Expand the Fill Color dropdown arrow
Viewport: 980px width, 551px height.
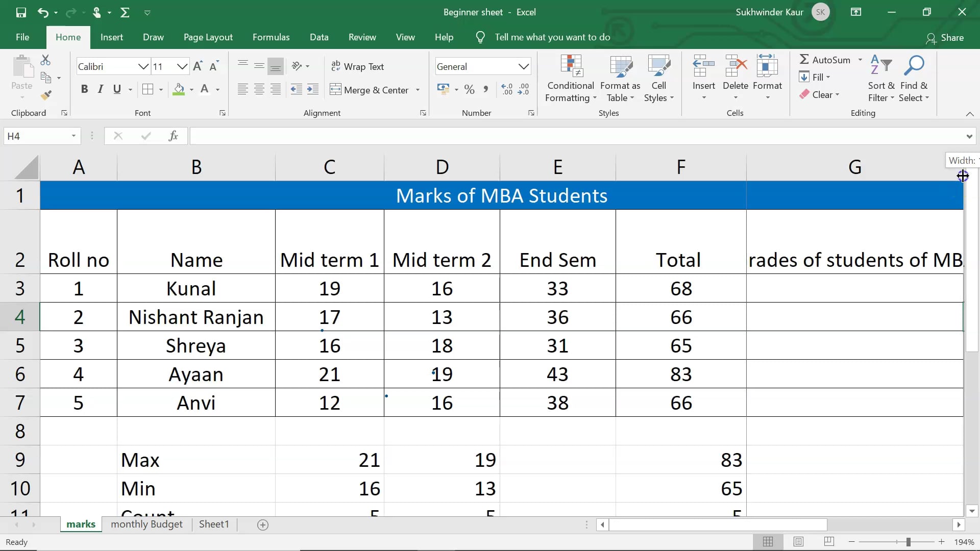(192, 89)
